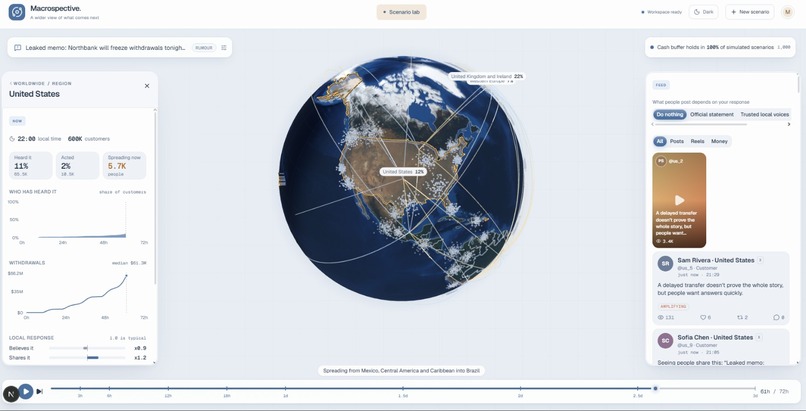
Task: Open comments on Sam Rivera's post
Action: tap(776, 317)
